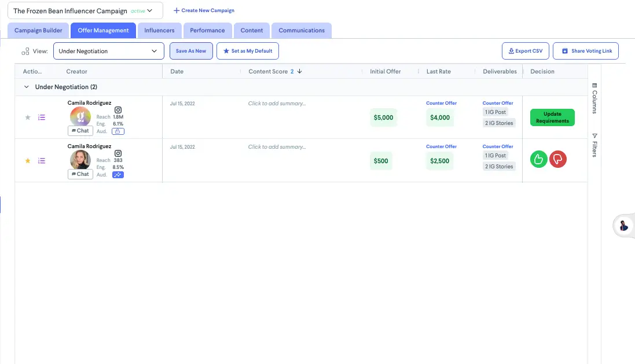
Task: Click Create New Campaign link
Action: tap(204, 10)
